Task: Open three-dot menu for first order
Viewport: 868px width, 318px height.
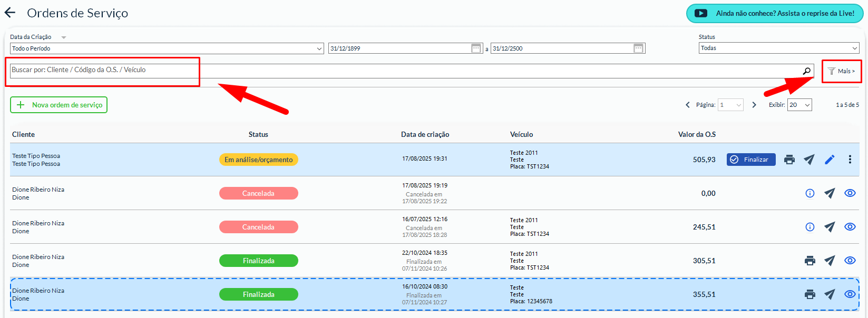Action: (x=850, y=160)
